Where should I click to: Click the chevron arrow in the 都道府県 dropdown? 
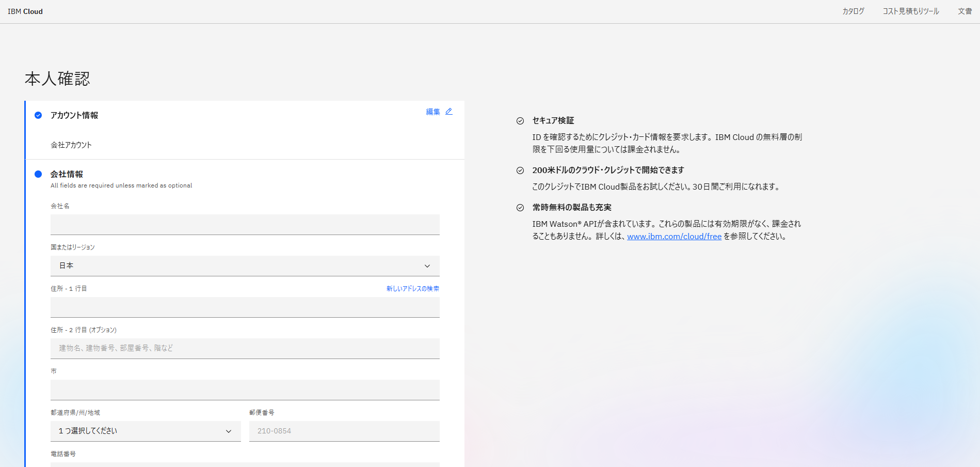coord(229,431)
